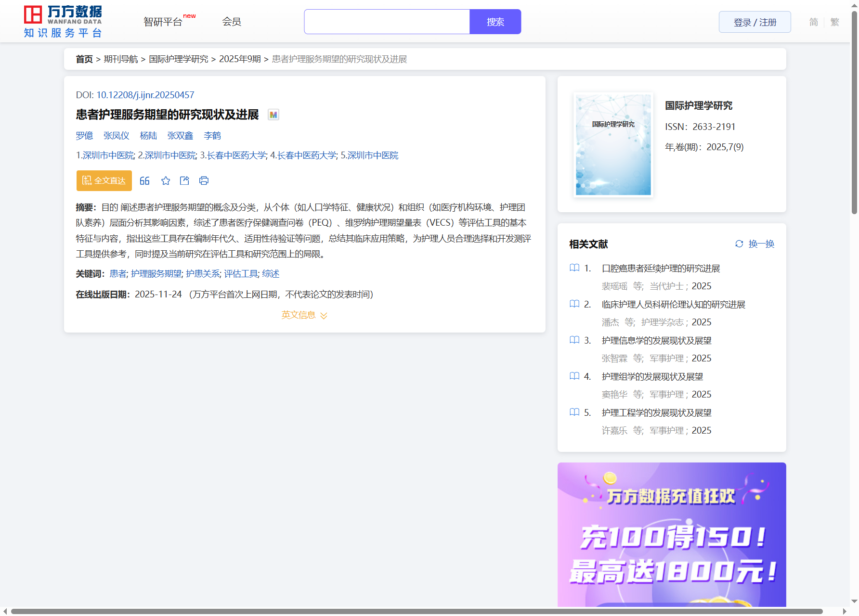Click book icon beside first related article
The height and width of the screenshot is (616, 859).
click(574, 268)
